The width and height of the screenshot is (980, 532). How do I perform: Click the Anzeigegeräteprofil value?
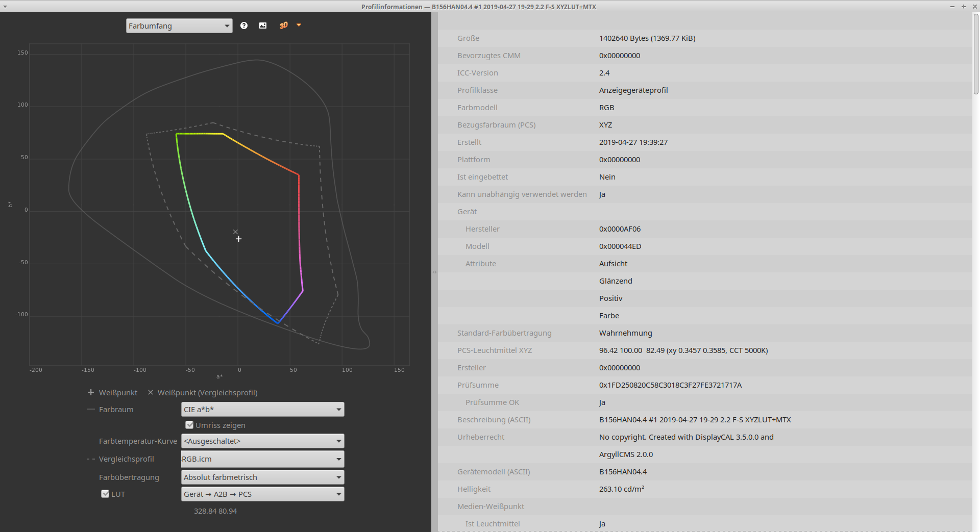633,90
